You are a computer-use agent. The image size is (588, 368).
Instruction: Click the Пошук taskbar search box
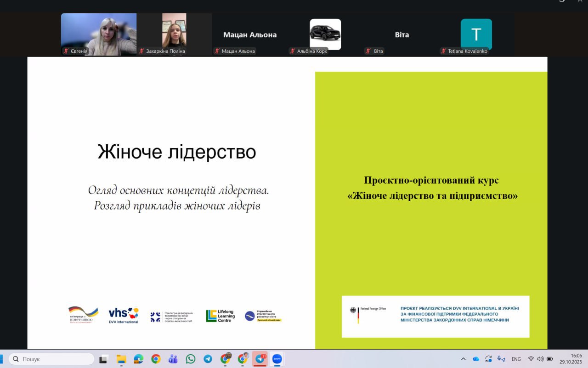point(51,359)
